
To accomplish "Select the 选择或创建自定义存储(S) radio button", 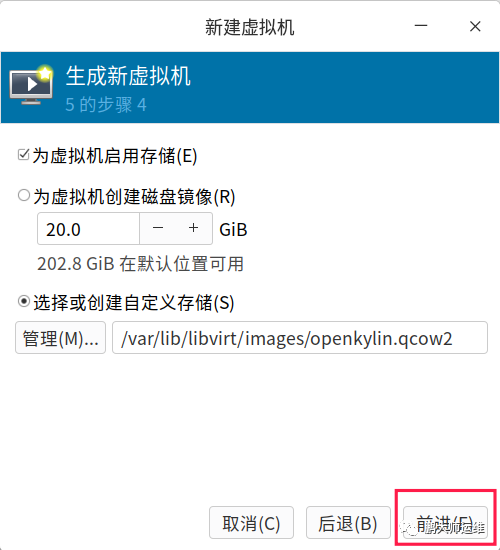I will point(24,301).
